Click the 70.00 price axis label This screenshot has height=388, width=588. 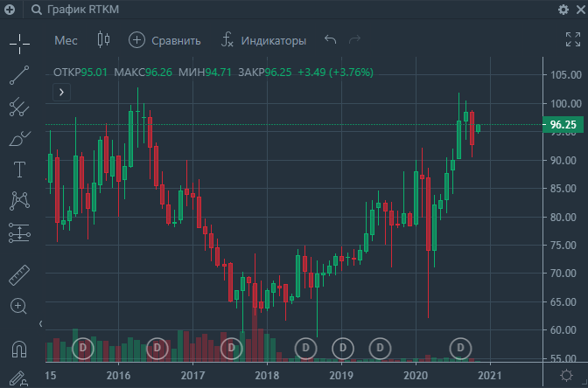point(563,274)
